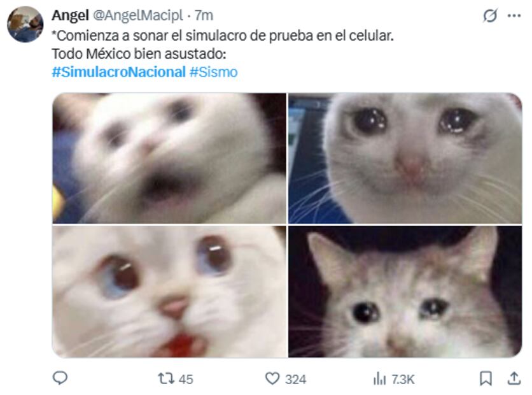Retweet the post using the arrows icon

tap(166, 378)
